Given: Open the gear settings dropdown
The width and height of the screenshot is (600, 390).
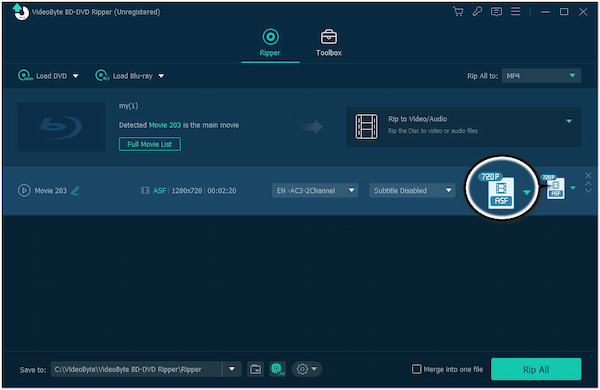Looking at the screenshot, I should [x=307, y=369].
